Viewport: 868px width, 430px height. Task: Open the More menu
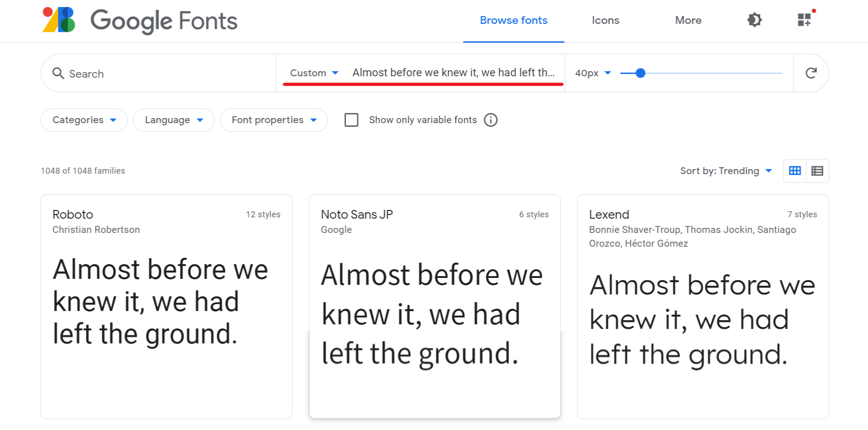pos(688,20)
